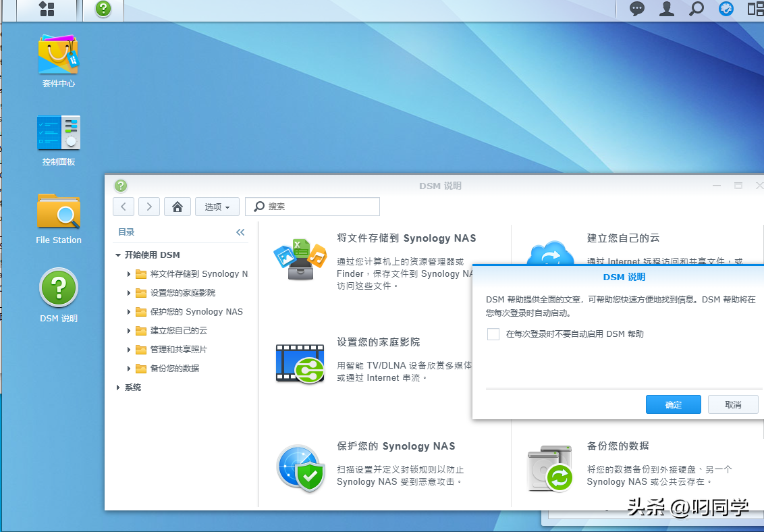
Task: Click the home icon in the help toolbar
Action: click(177, 206)
